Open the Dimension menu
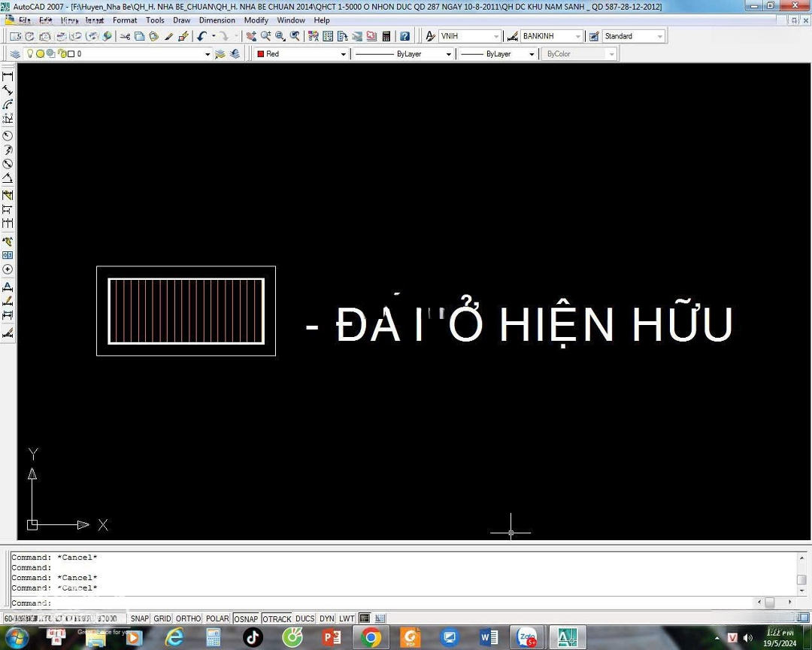 (x=217, y=20)
